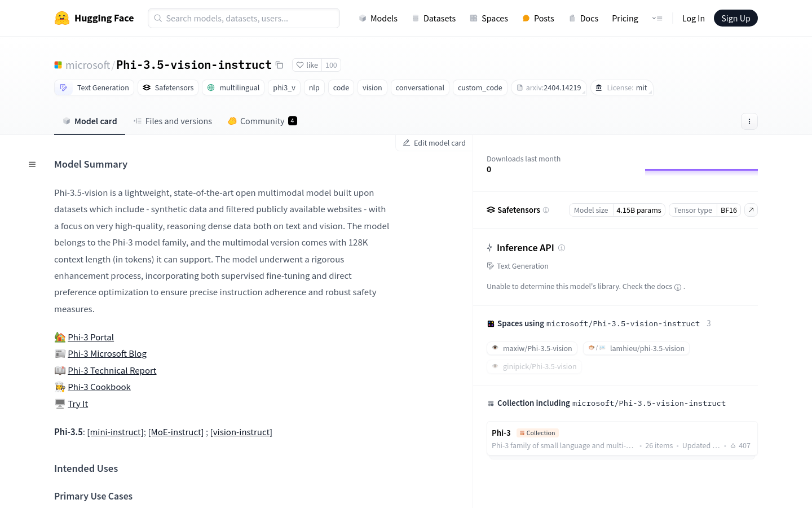Open the three-dot model options menu
The width and height of the screenshot is (812, 508).
[749, 121]
